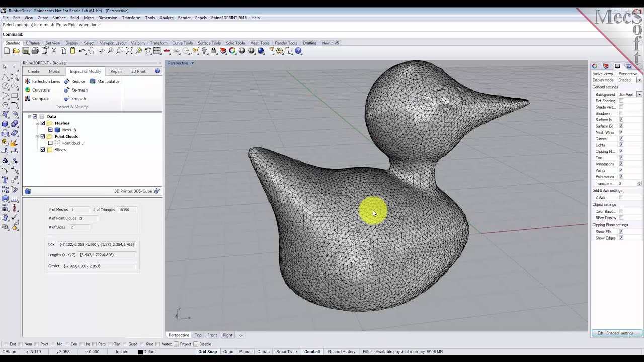Click the Print icon in the toolbar
The height and width of the screenshot is (362, 644).
(35, 51)
